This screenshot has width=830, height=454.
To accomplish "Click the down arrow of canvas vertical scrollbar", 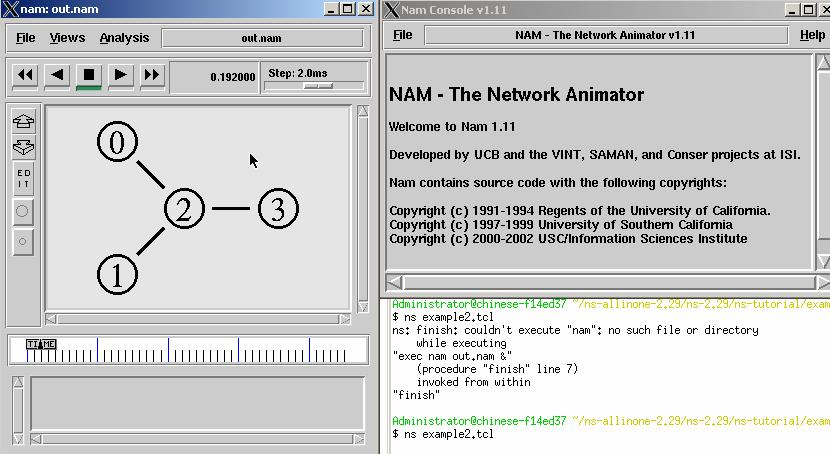I will pyautogui.click(x=363, y=307).
